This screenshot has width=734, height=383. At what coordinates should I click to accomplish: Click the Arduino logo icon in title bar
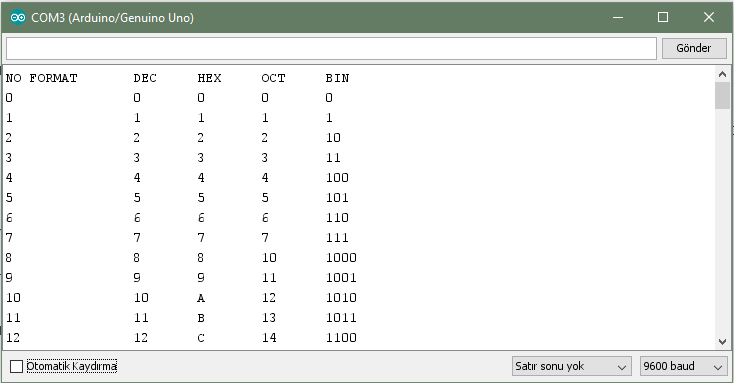pyautogui.click(x=18, y=18)
